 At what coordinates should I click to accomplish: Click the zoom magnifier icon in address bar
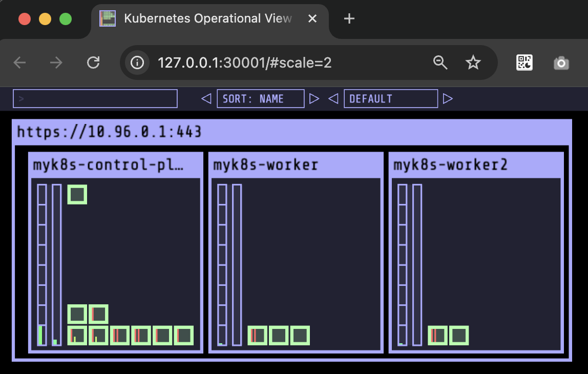(440, 63)
